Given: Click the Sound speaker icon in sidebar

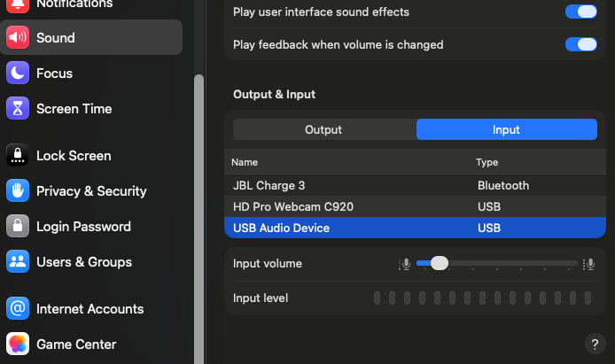Looking at the screenshot, I should click(18, 38).
